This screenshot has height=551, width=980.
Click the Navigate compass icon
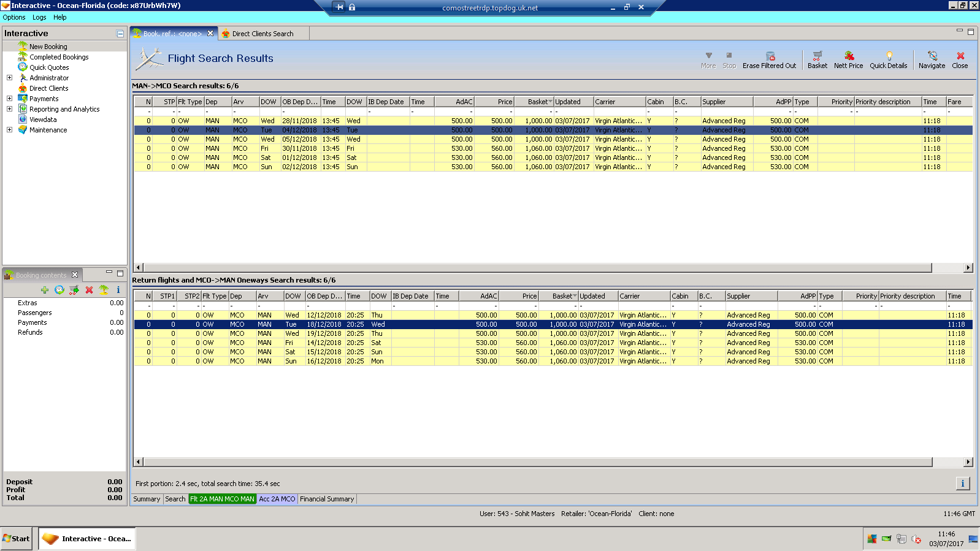pos(932,59)
